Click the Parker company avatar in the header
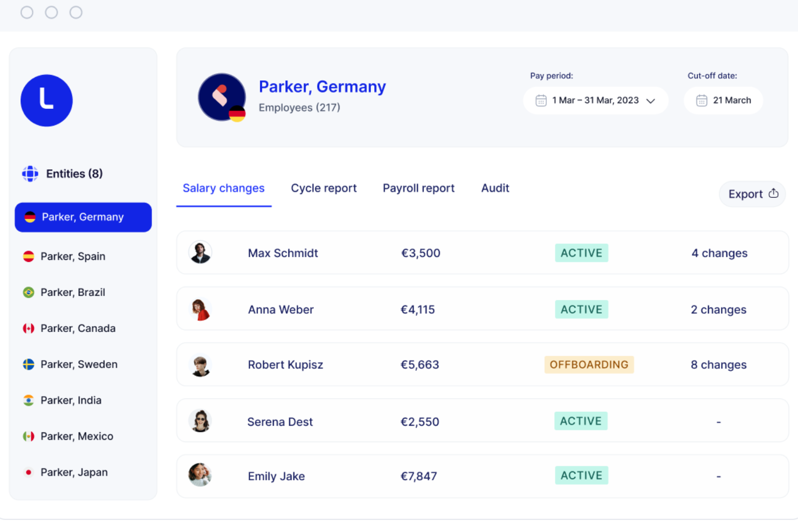Screen dimensions: 798x532 tap(222, 97)
